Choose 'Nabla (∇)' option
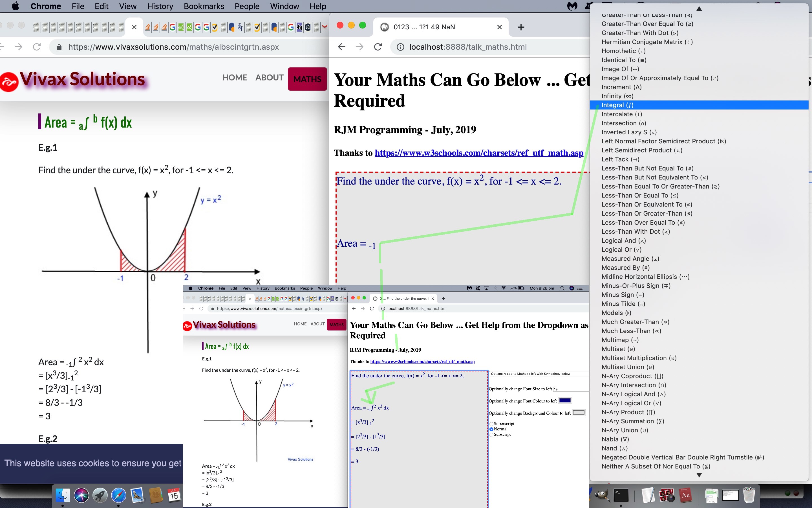Image resolution: width=812 pixels, height=508 pixels. (699, 439)
